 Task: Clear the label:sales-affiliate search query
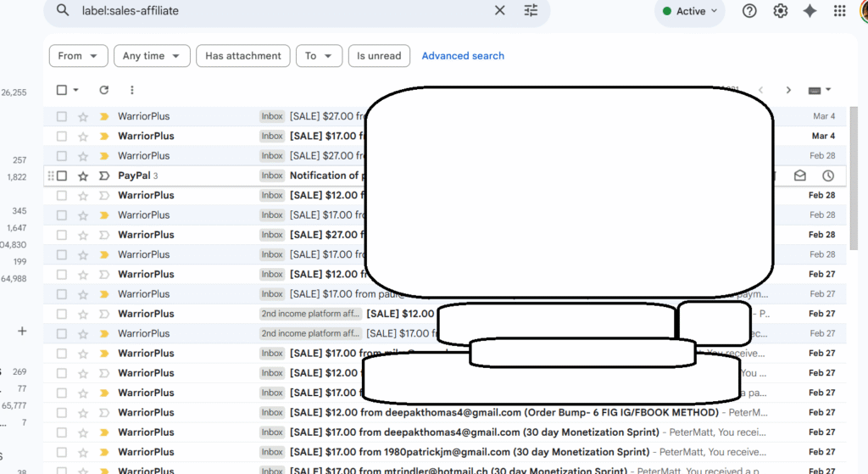point(499,10)
